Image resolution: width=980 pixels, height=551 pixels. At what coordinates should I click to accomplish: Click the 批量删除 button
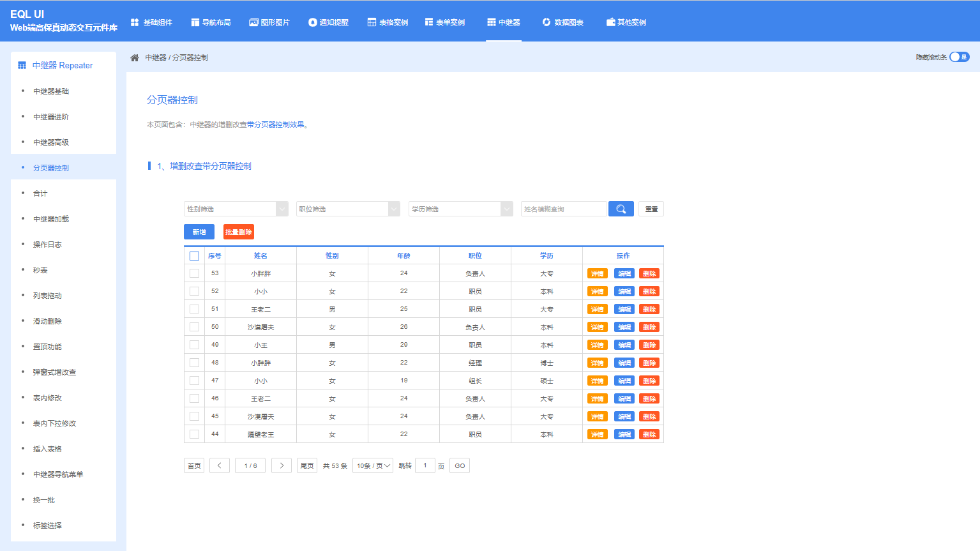238,232
